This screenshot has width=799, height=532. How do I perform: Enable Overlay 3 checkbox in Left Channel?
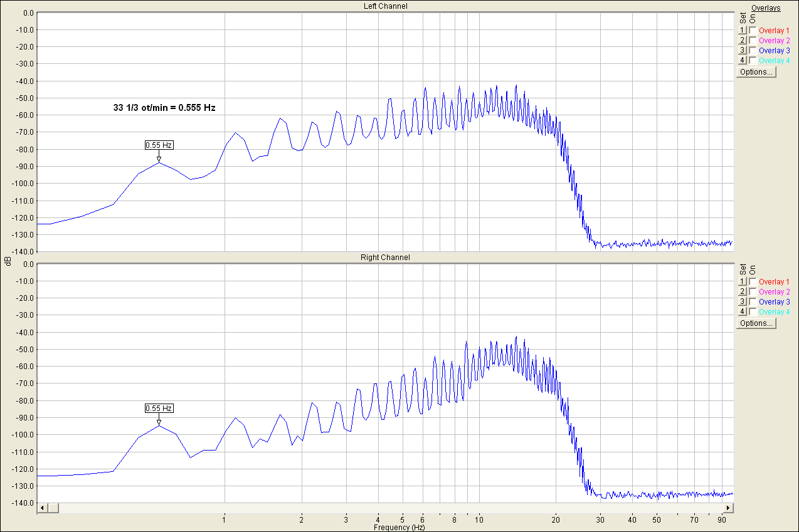point(753,50)
